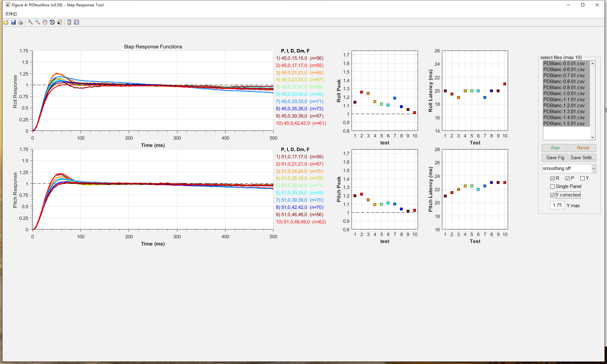Open the smoothing off dropdown

(569, 168)
